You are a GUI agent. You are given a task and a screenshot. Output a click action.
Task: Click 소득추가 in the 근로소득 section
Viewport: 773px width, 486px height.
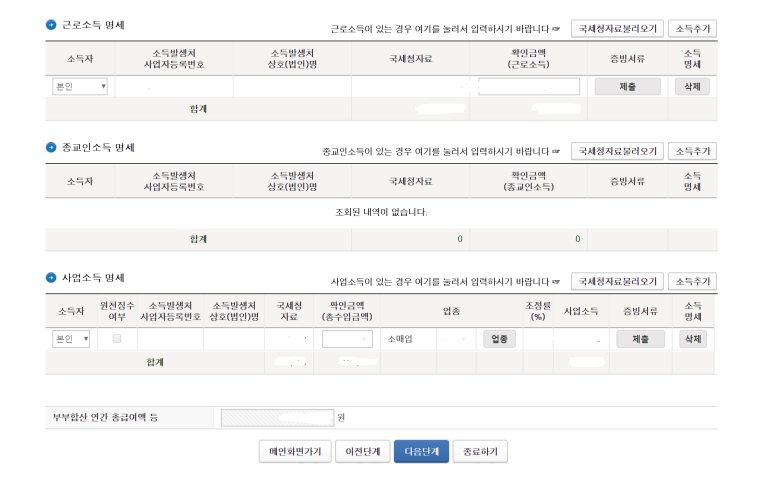(692, 29)
